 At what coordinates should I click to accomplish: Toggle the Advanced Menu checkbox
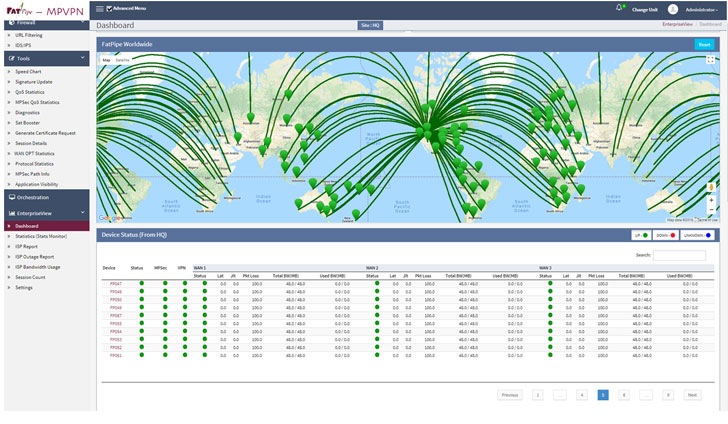(109, 8)
